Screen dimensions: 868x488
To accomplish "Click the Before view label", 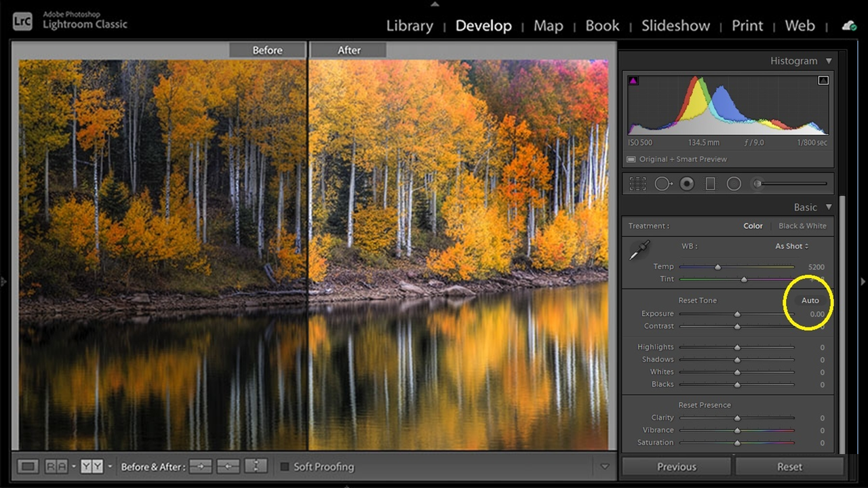I will point(267,50).
